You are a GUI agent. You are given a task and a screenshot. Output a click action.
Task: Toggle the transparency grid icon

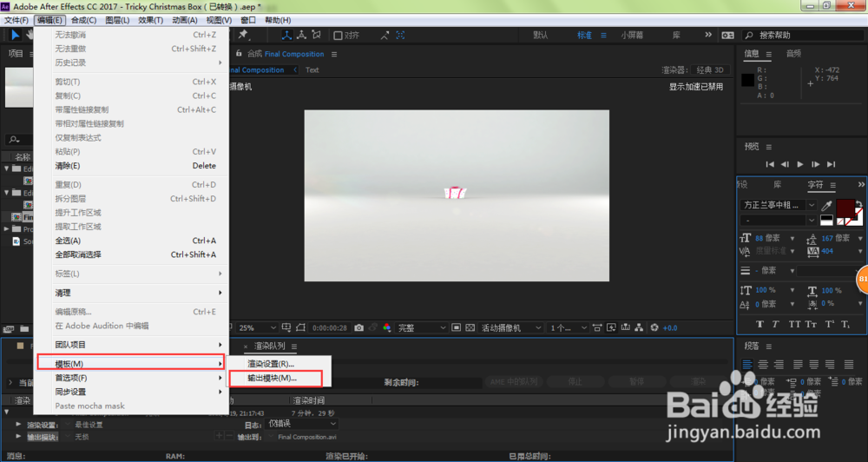(x=470, y=328)
